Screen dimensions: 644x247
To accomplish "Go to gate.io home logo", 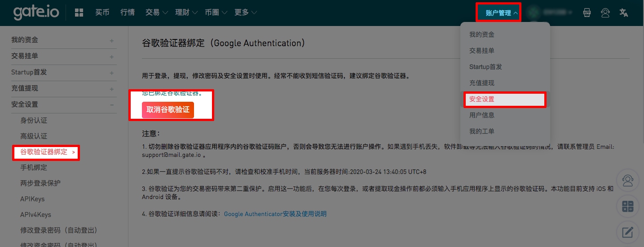I will click(36, 12).
